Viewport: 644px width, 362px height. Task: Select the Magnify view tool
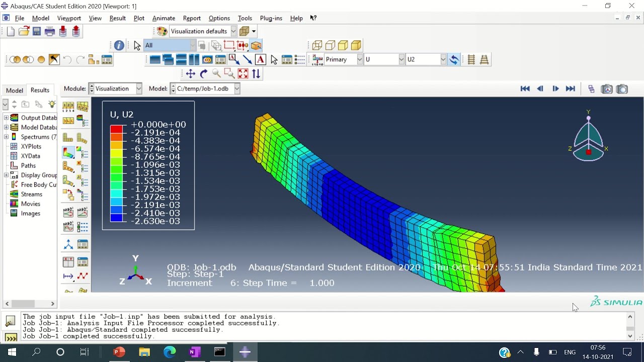[x=216, y=73]
